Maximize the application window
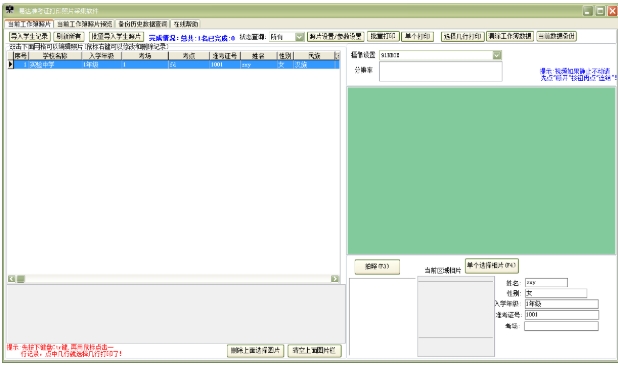 [600, 11]
